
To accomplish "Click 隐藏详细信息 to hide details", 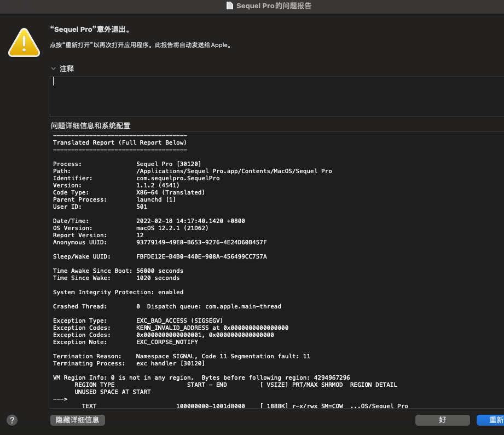I will (x=78, y=420).
